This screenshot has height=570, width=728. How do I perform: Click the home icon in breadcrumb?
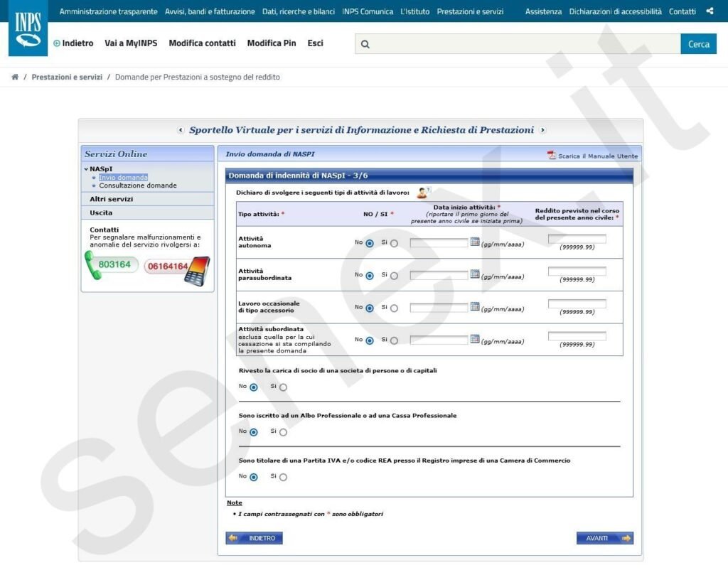tap(15, 77)
